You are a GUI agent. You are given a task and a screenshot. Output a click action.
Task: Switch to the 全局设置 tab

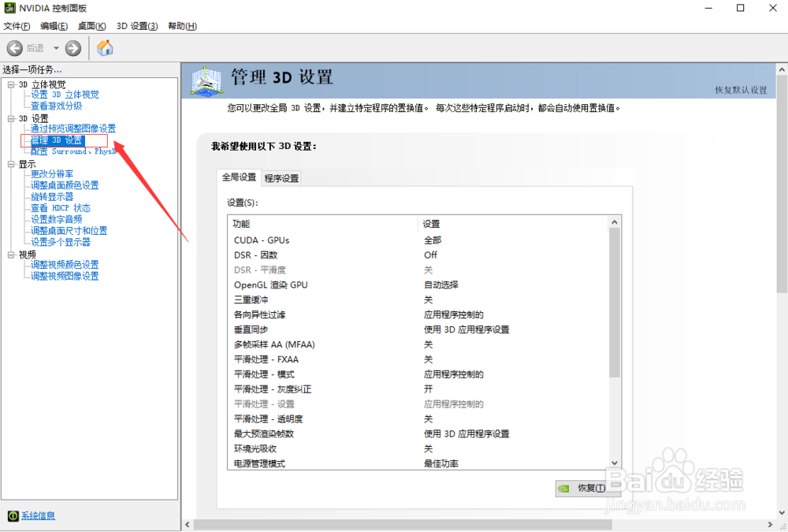pos(240,177)
